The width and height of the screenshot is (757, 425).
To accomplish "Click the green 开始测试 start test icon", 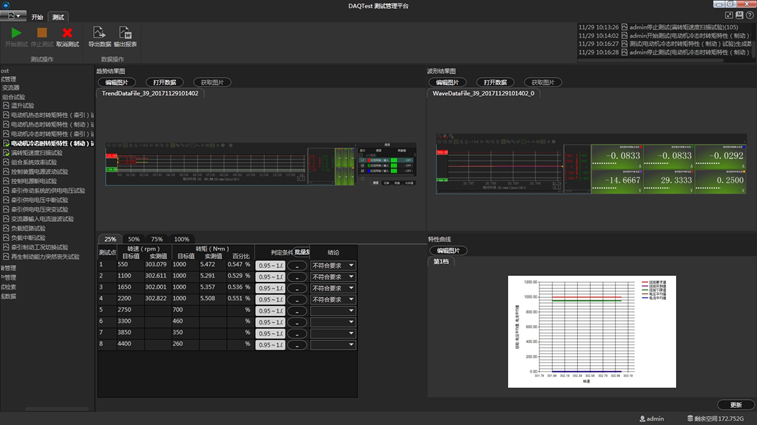I will pos(16,33).
